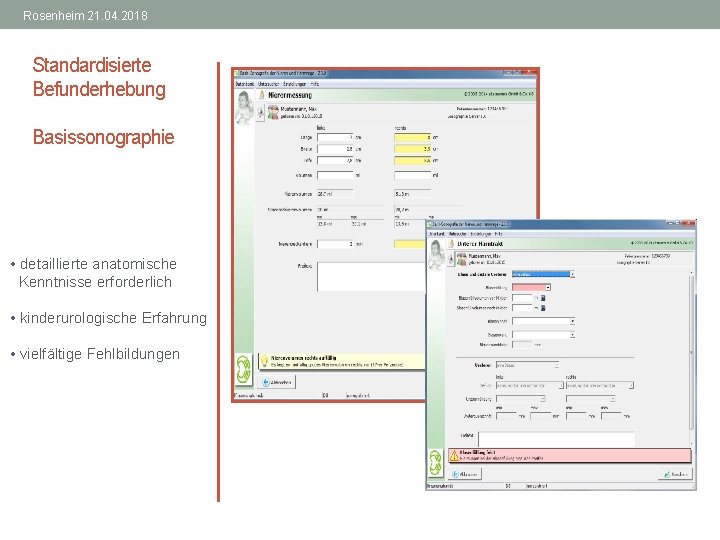The width and height of the screenshot is (720, 540).
Task: Click vertical scrollbar in Unterer Harntrakt window
Action: click(x=692, y=358)
